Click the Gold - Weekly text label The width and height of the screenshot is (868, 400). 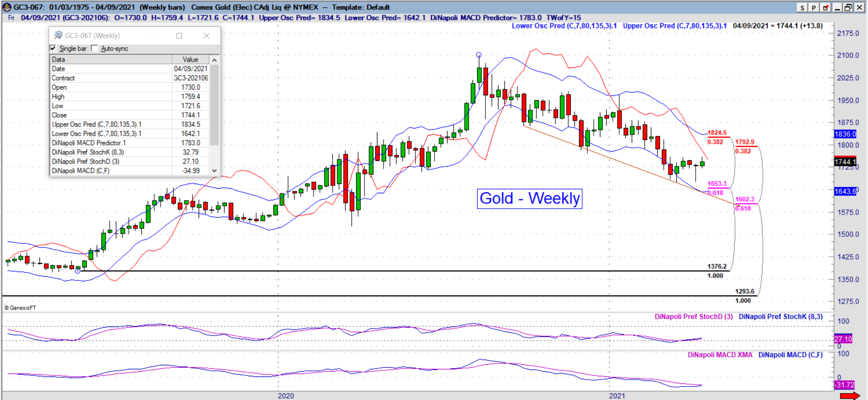(x=529, y=198)
